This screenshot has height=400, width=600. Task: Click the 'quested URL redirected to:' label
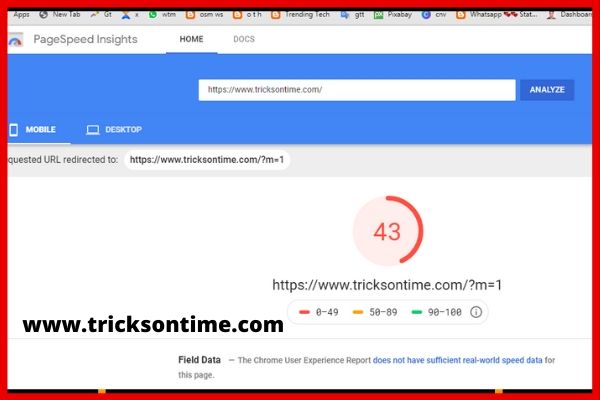point(63,160)
